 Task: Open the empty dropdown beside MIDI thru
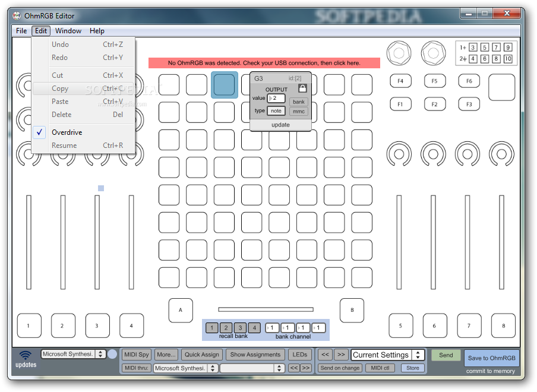pos(252,368)
